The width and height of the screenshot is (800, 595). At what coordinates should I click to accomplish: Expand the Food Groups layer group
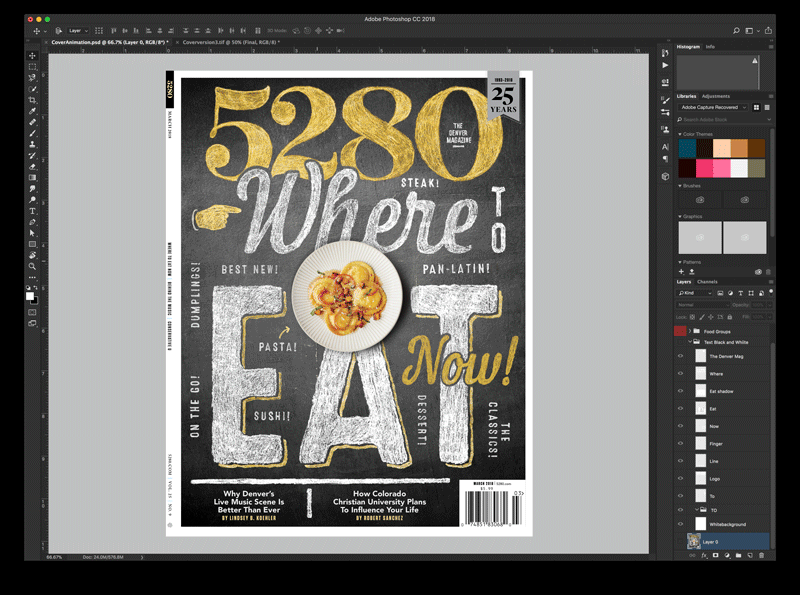pos(690,331)
